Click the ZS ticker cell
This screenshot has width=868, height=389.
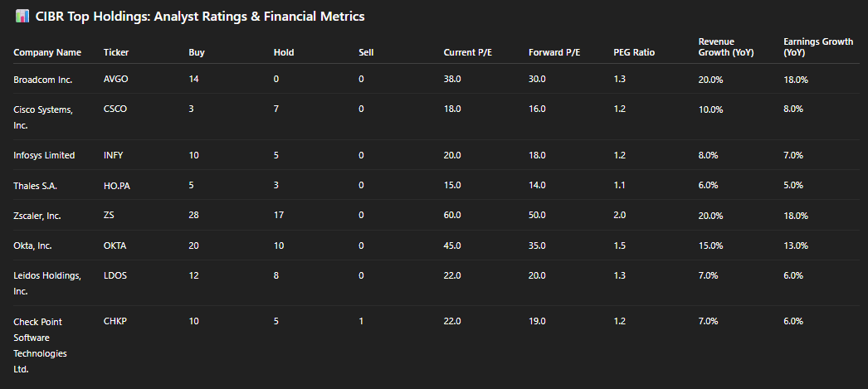(x=109, y=216)
